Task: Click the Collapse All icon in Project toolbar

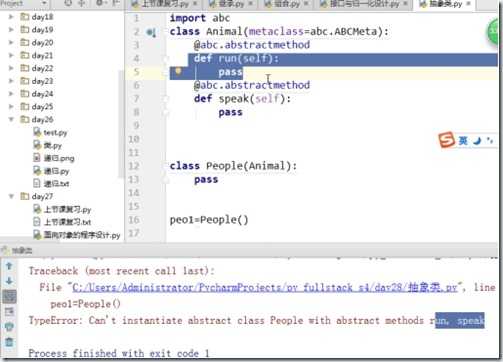Action: pyautogui.click(x=82, y=3)
